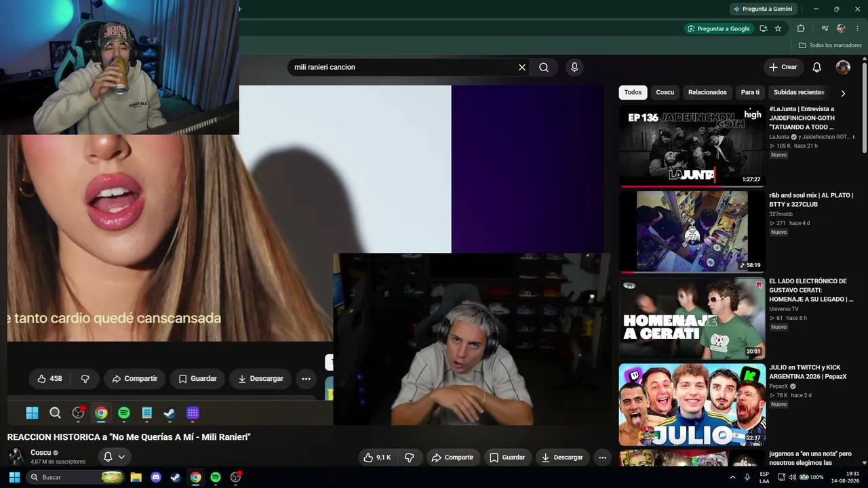The width and height of the screenshot is (868, 488).
Task: Open the Coscu channel avatar
Action: pyautogui.click(x=16, y=456)
